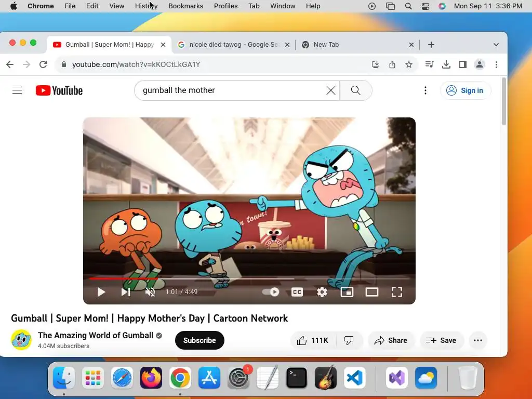Open the YouTube hamburger guide menu
The image size is (532, 399).
point(17,90)
